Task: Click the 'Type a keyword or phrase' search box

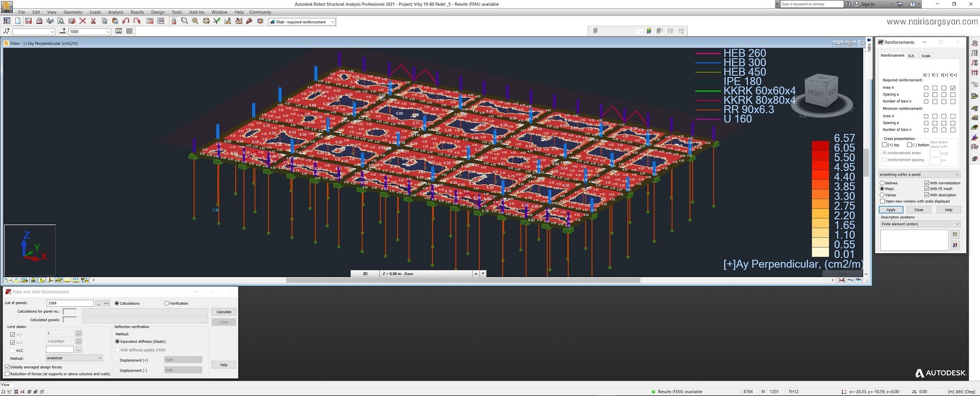Action: click(x=812, y=4)
